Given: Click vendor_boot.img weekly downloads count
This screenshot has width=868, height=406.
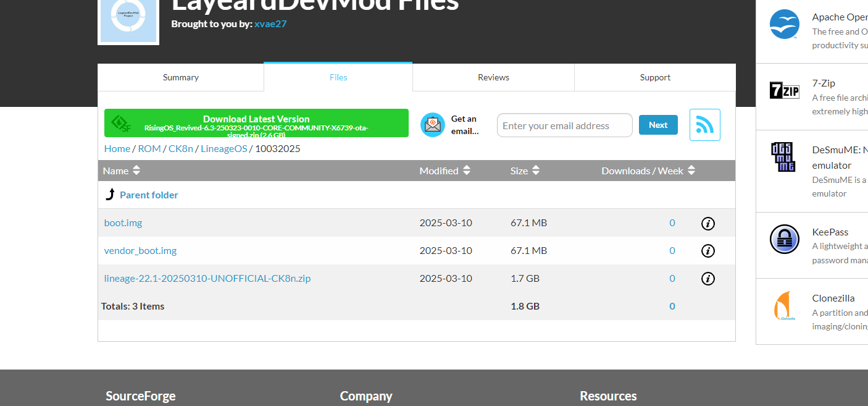Looking at the screenshot, I should 672,250.
